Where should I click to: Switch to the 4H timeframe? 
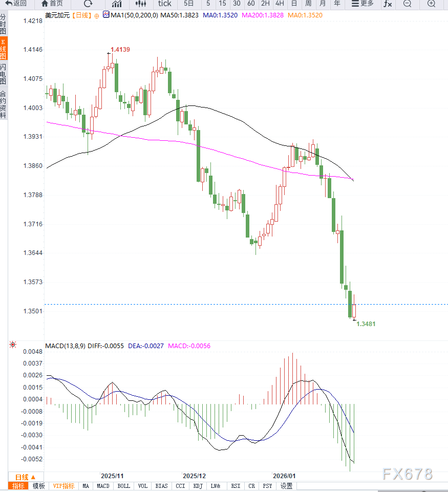pyautogui.click(x=280, y=4)
